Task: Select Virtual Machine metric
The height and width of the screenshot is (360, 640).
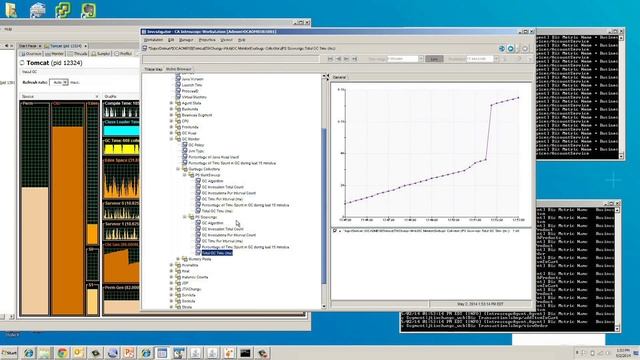Action: [x=194, y=97]
